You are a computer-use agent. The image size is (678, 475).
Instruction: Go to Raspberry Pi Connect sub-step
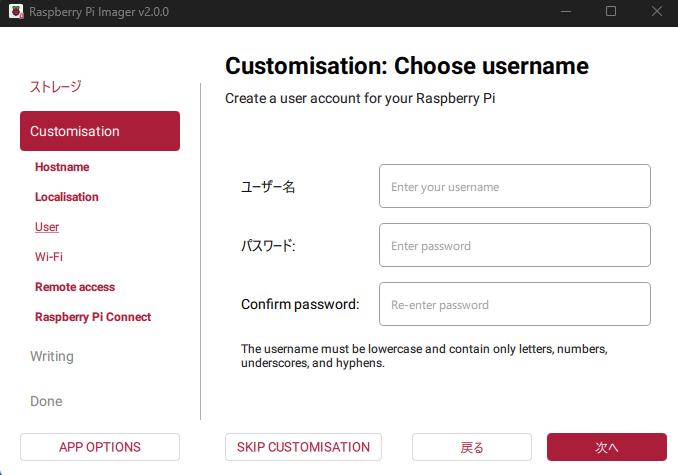click(93, 317)
